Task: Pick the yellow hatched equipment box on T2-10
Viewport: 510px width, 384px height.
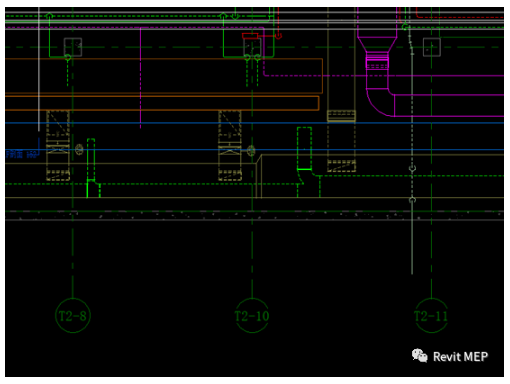Action: coord(230,145)
